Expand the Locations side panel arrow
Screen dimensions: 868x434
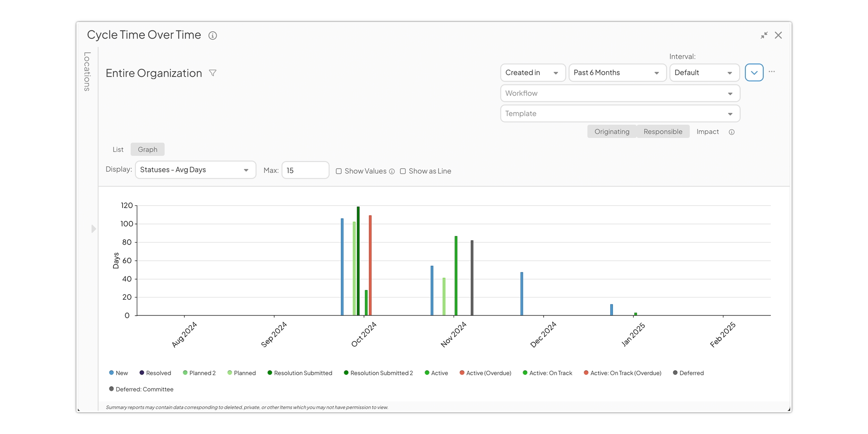pos(94,229)
